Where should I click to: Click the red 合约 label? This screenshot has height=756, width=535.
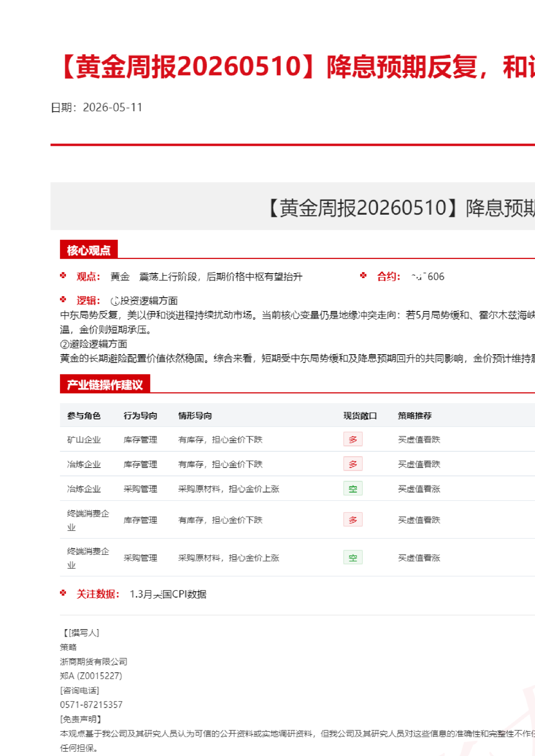tap(389, 277)
